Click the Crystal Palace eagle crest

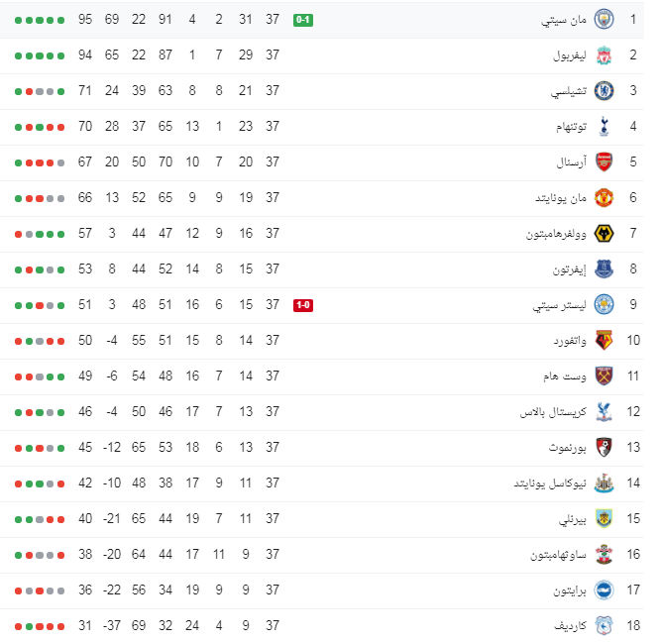[x=604, y=412]
